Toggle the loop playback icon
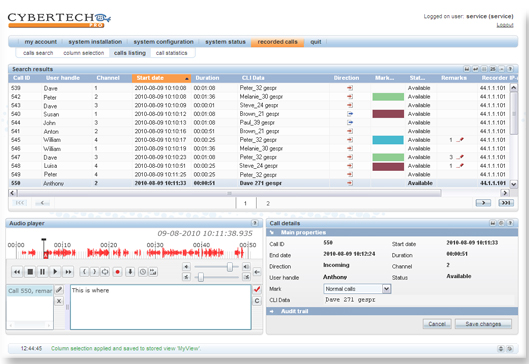This screenshot has height=364, width=529. pos(105,272)
